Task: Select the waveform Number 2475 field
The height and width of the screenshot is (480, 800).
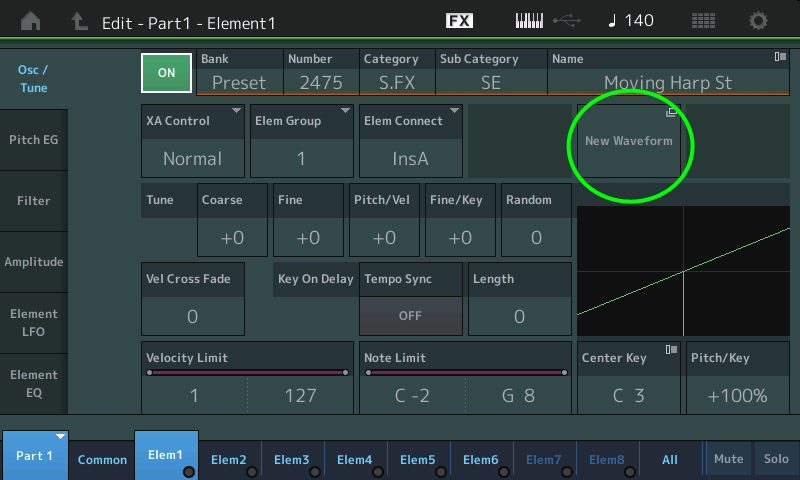Action: pyautogui.click(x=321, y=72)
